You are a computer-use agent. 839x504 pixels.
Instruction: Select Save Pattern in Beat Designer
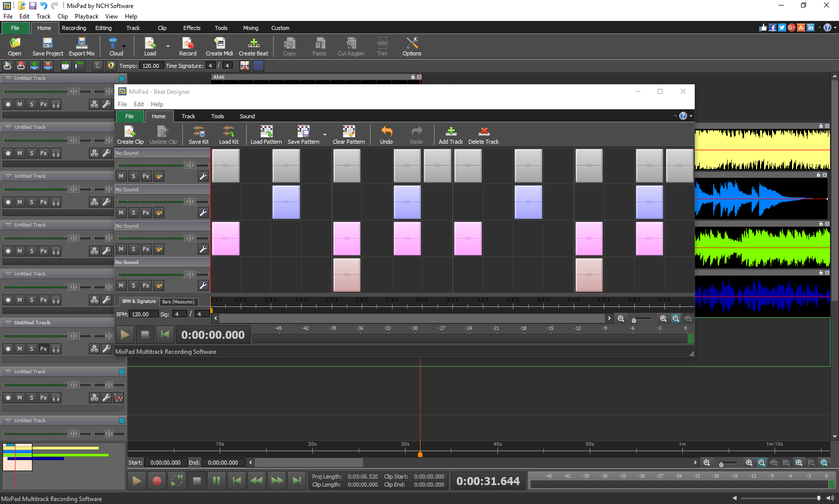click(x=303, y=134)
